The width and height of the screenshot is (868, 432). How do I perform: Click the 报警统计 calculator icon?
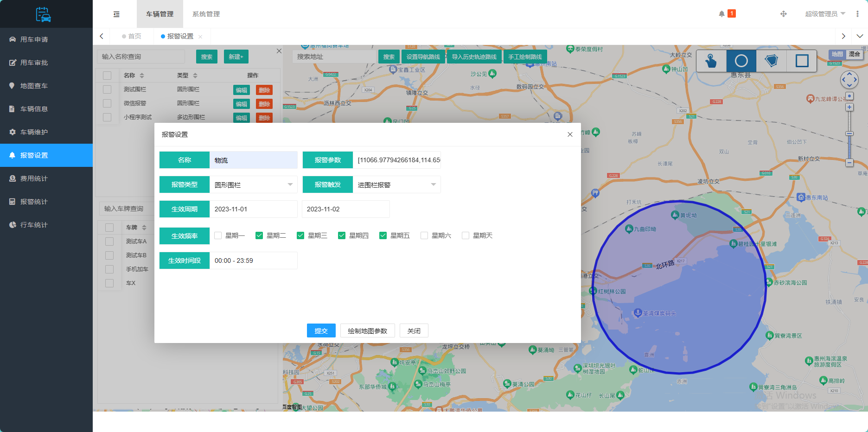pos(13,202)
